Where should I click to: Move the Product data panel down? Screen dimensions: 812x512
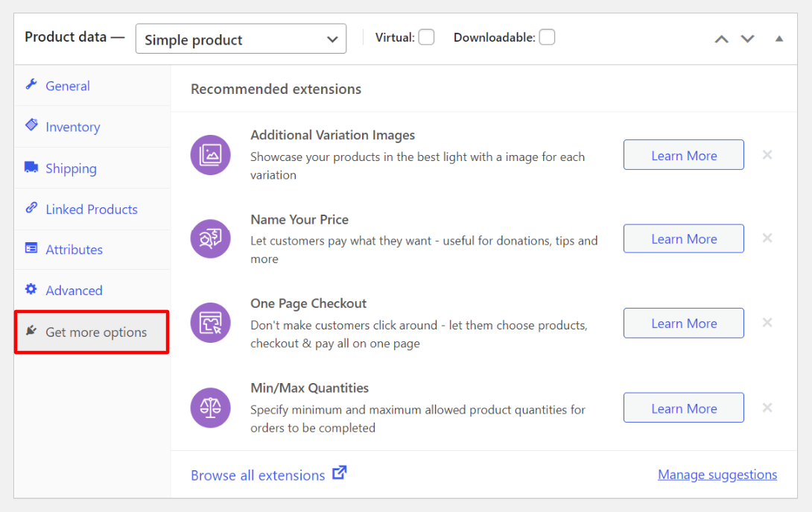coord(747,39)
